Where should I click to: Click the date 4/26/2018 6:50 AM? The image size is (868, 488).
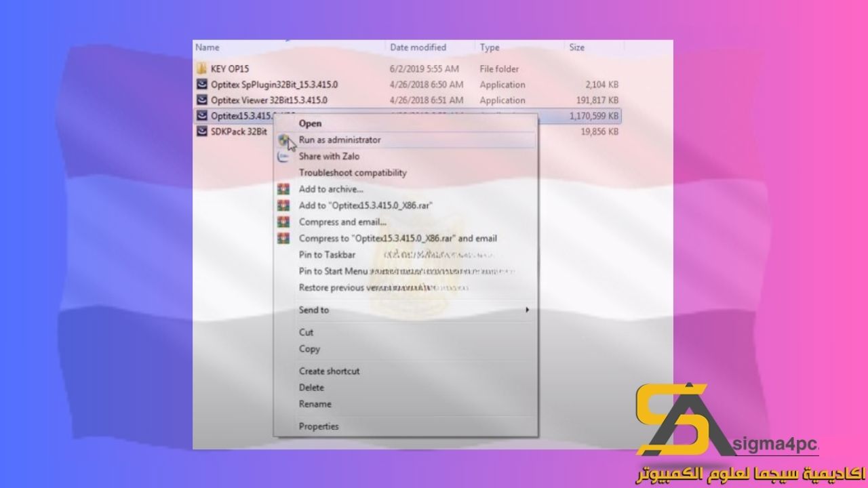[x=427, y=85]
